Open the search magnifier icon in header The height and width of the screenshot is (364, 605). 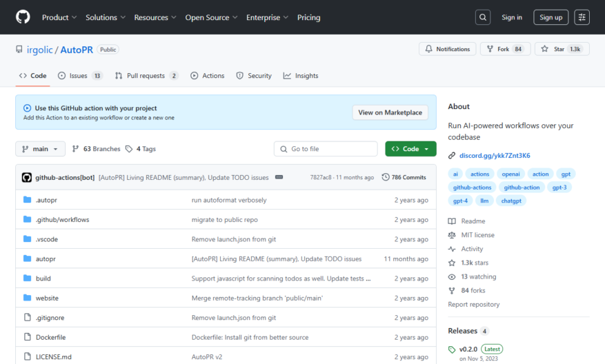pos(483,17)
